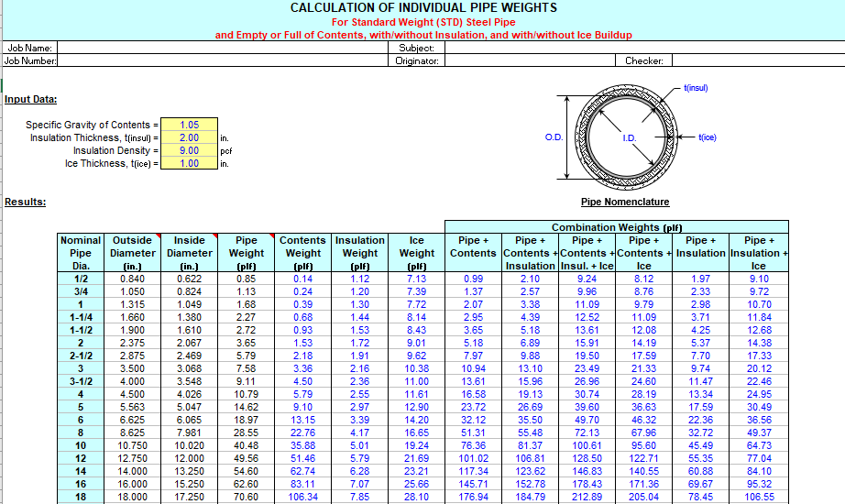Select outside diameter value '5.563'
Screen dimensions: 845x504
point(133,407)
